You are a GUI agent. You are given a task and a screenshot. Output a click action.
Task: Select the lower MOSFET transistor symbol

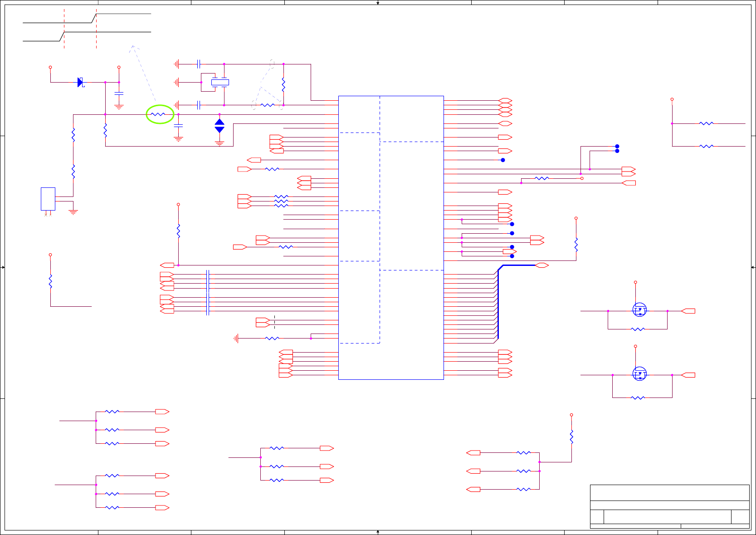pyautogui.click(x=639, y=374)
